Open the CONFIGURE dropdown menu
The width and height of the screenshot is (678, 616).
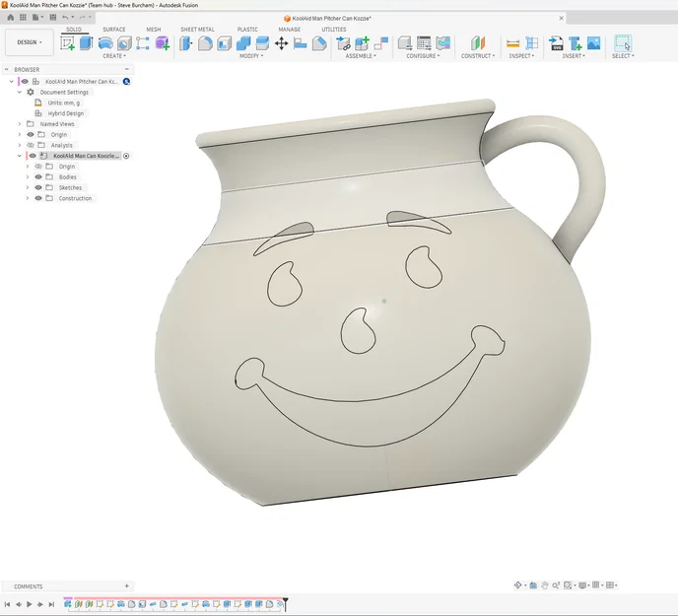click(x=423, y=56)
